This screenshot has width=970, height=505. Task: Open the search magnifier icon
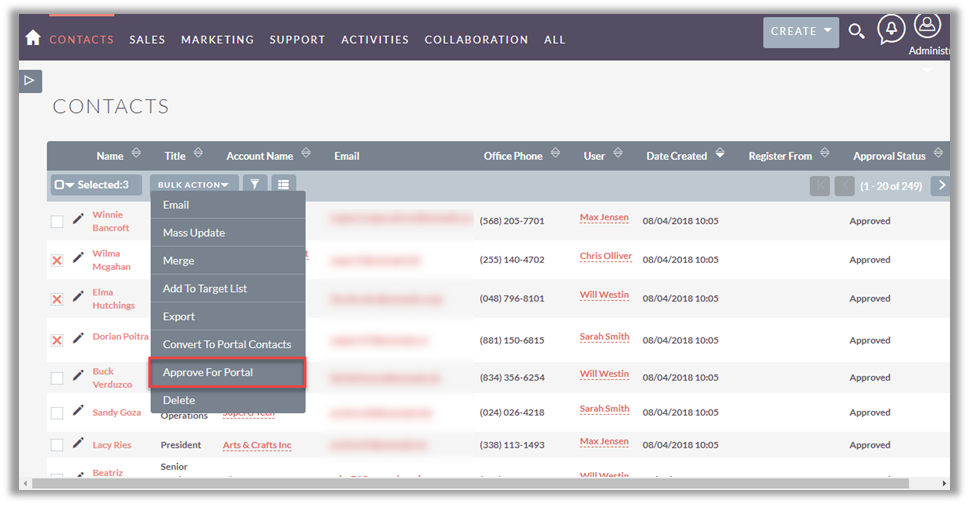[x=856, y=31]
